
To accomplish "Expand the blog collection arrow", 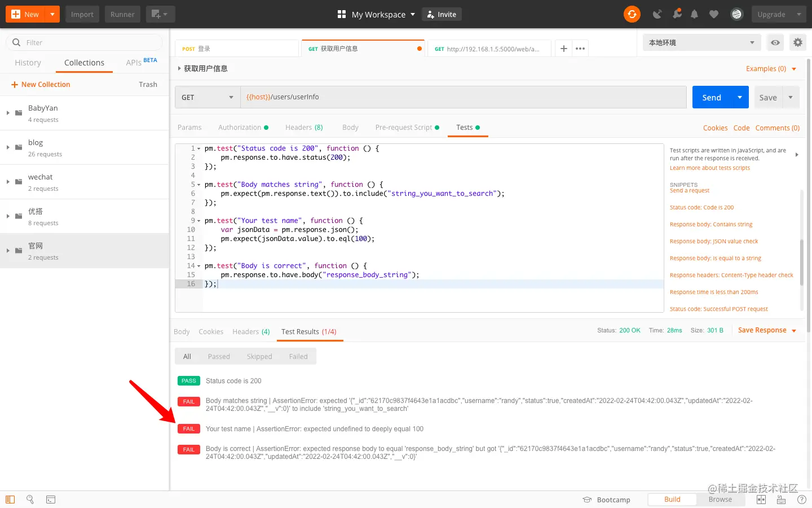I will pos(8,147).
